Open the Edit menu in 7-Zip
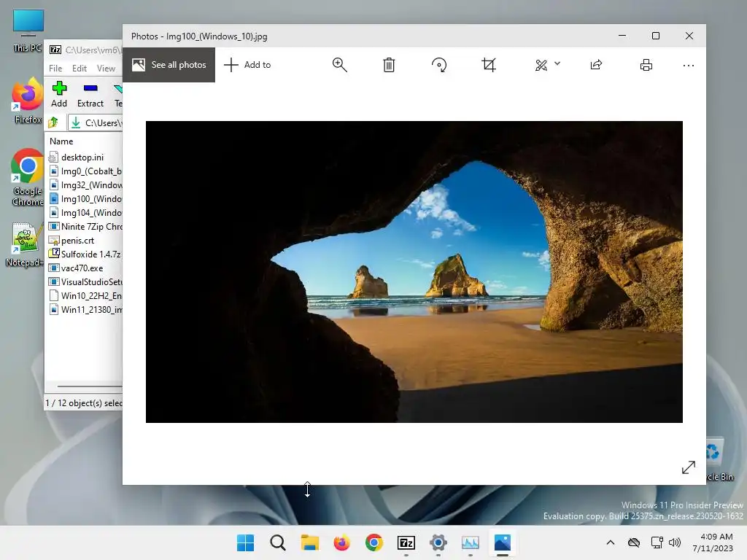The width and height of the screenshot is (747, 560). pyautogui.click(x=79, y=69)
